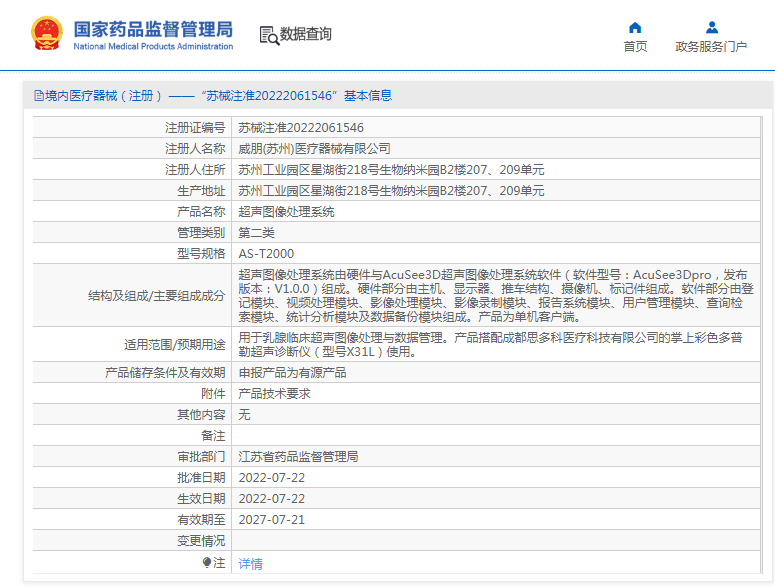
Task: Click the 生产地址 address value
Action: pos(391,191)
